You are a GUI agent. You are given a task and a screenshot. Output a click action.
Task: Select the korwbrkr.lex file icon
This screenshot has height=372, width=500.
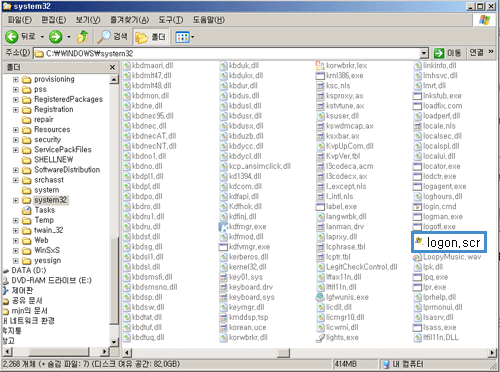[320, 66]
